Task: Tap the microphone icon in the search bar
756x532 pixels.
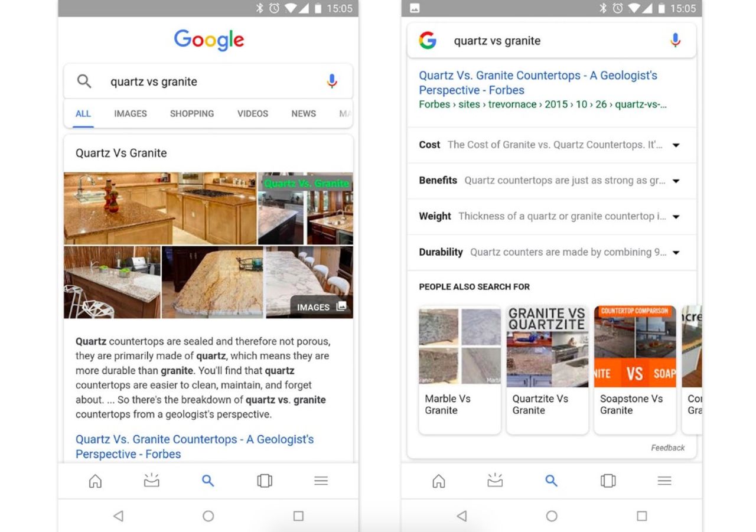Action: [331, 81]
